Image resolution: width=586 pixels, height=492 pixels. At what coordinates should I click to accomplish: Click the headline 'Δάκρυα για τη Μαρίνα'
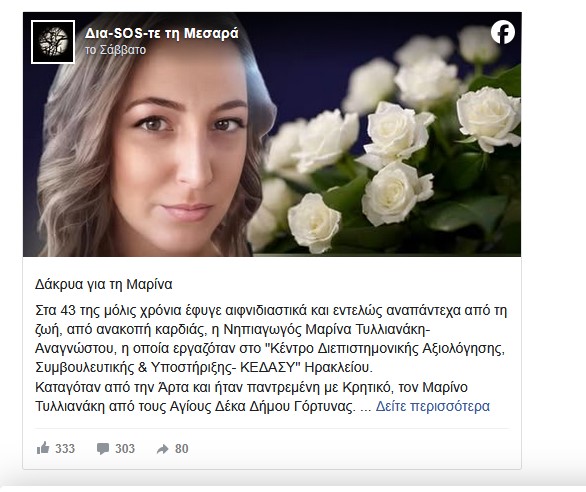click(x=104, y=284)
